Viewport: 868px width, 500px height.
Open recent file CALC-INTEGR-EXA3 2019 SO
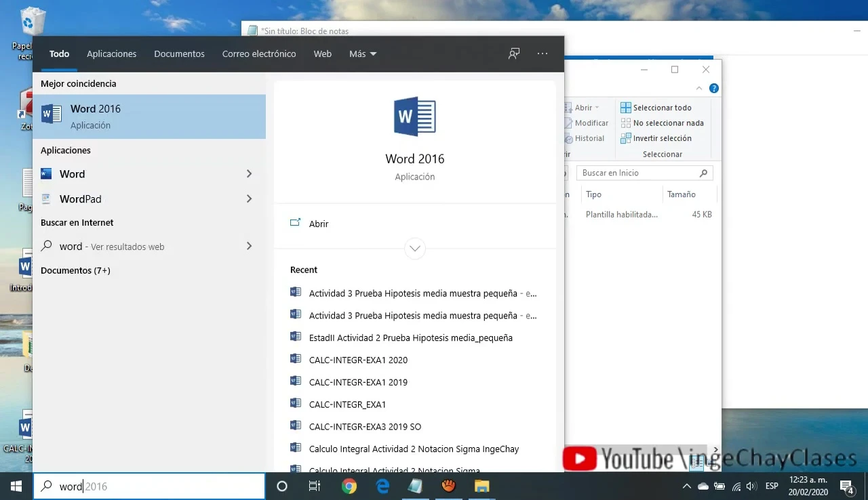[365, 427]
